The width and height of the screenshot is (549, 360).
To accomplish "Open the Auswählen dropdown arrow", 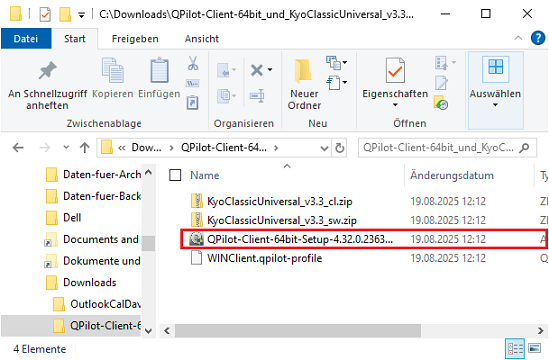I will click(x=495, y=105).
